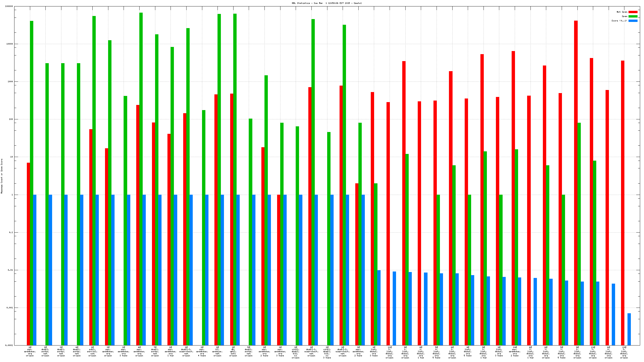Click the first zen.spamhaus.org origin label
The height and width of the screenshot is (362, 644).
30,352
